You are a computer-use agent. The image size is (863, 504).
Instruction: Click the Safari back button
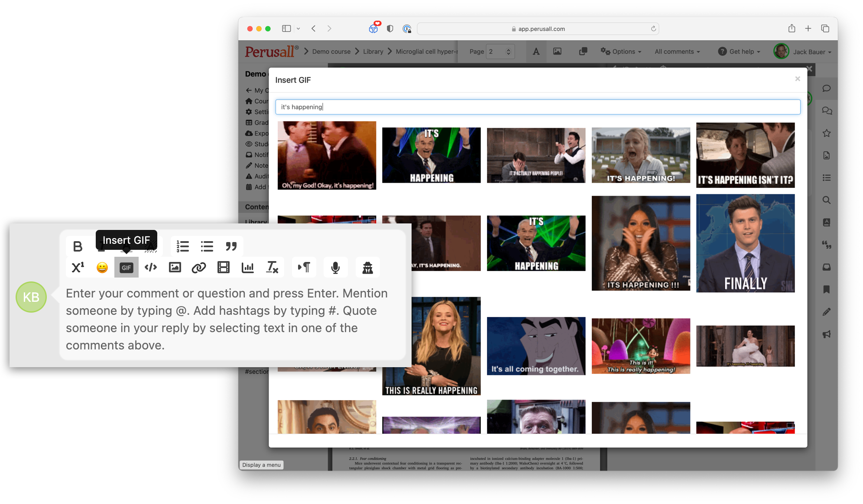[314, 29]
